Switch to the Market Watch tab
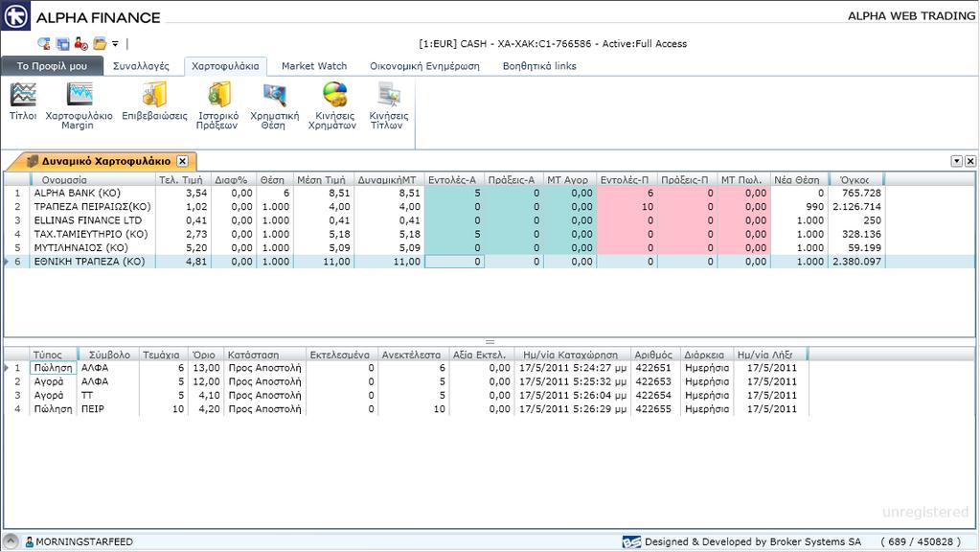Viewport: 980px width, 552px height. (x=314, y=65)
